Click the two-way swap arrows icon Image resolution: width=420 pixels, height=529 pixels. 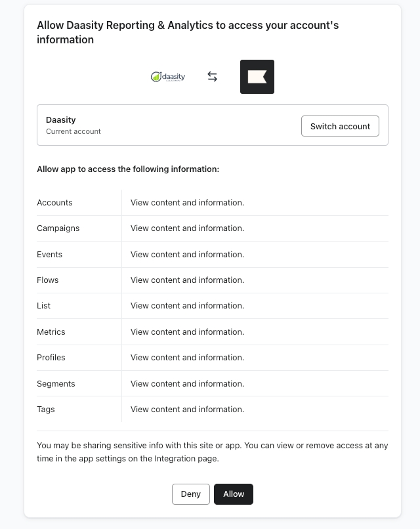(212, 77)
